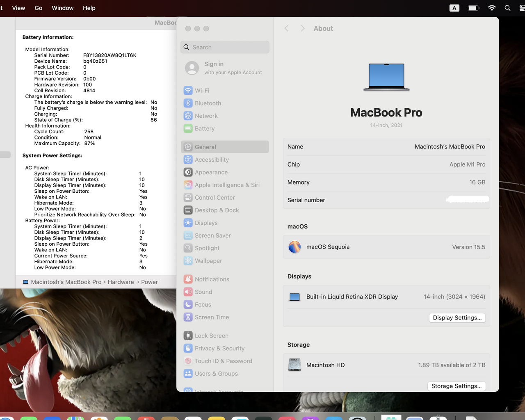Viewport: 525px width, 420px height.
Task: Click the Memory 16 GB row
Action: click(x=386, y=183)
